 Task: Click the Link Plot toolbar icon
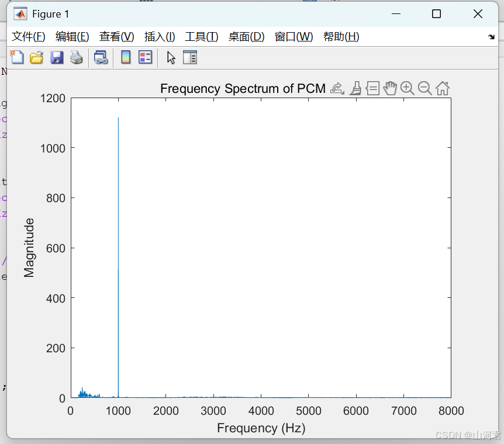tap(101, 58)
